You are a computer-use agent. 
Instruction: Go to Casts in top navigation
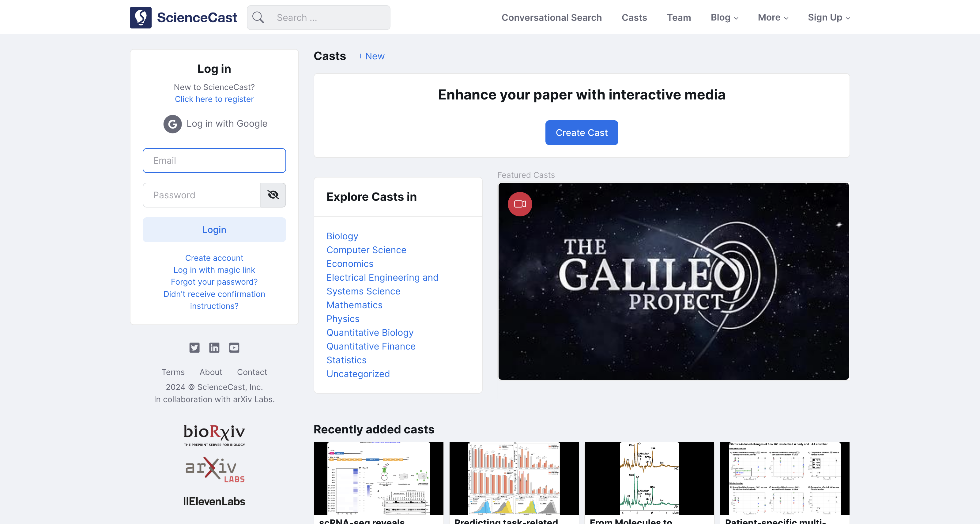pos(634,17)
